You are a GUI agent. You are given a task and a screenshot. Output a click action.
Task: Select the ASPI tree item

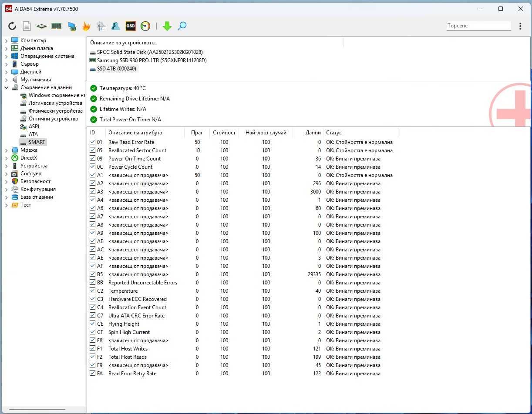[34, 127]
